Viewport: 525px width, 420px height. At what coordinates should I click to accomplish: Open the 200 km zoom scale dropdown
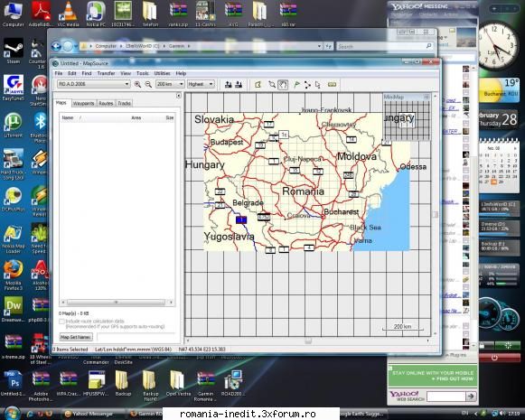click(x=170, y=84)
